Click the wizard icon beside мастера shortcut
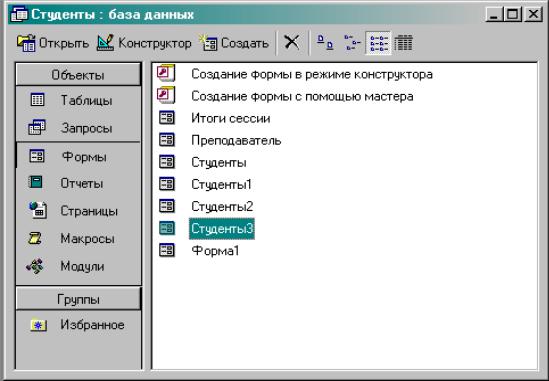This screenshot has height=381, width=549. click(x=166, y=95)
